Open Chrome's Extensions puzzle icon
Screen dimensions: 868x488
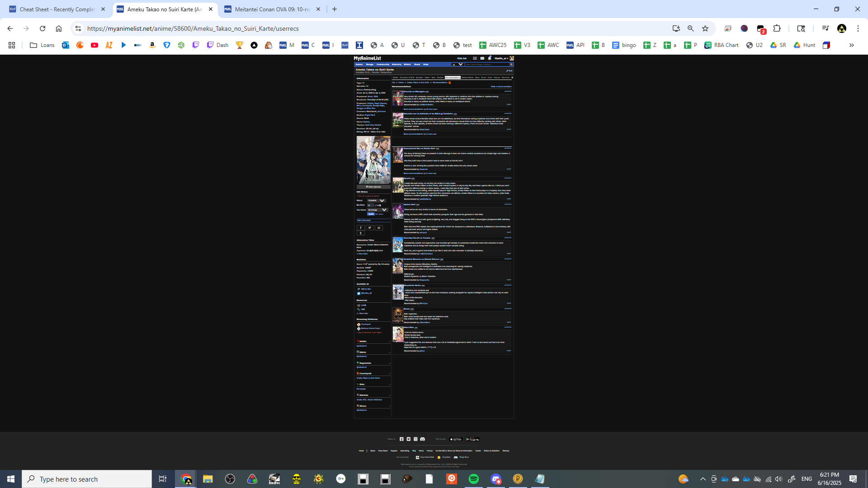click(777, 28)
